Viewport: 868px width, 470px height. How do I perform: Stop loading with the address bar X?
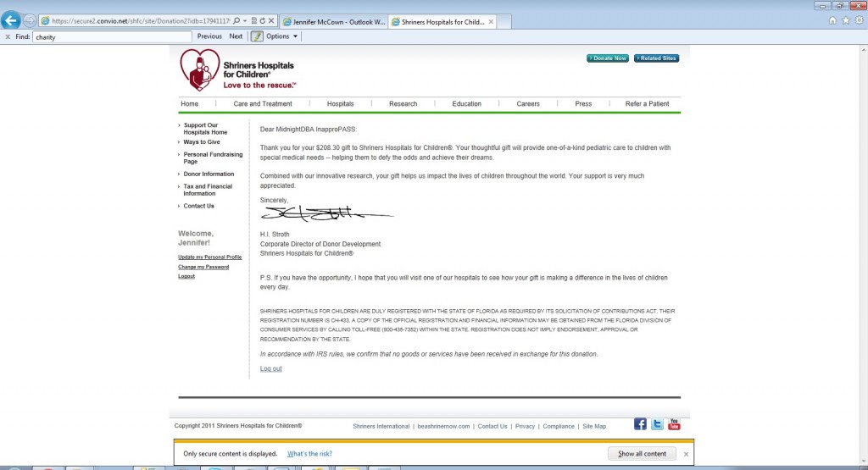pos(271,21)
